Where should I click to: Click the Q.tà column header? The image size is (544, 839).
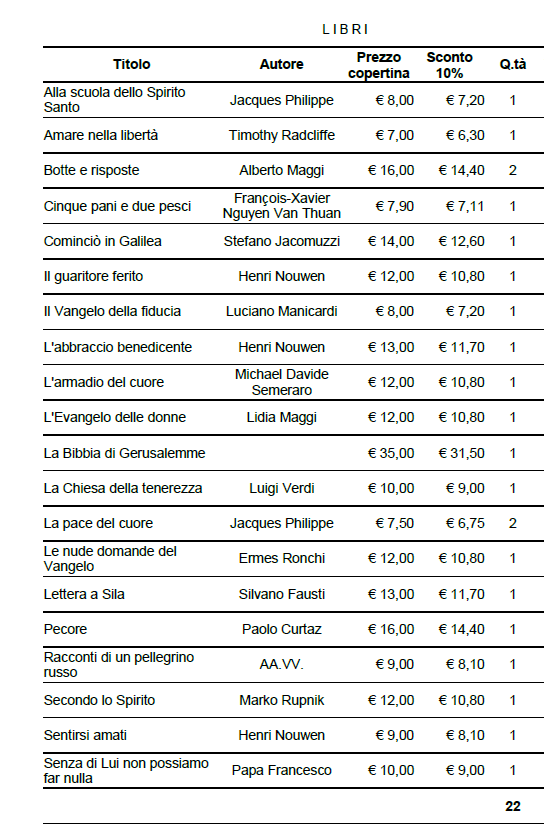point(512,64)
